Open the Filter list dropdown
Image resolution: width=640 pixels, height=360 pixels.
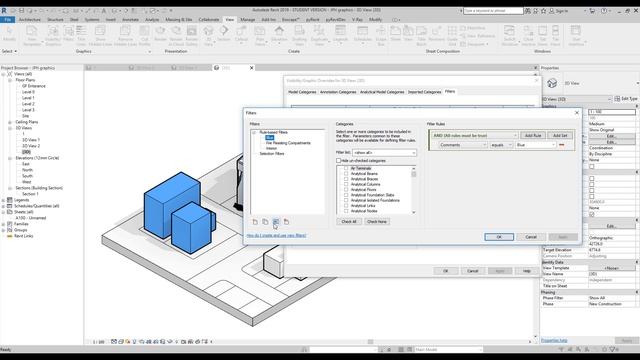[x=384, y=153]
